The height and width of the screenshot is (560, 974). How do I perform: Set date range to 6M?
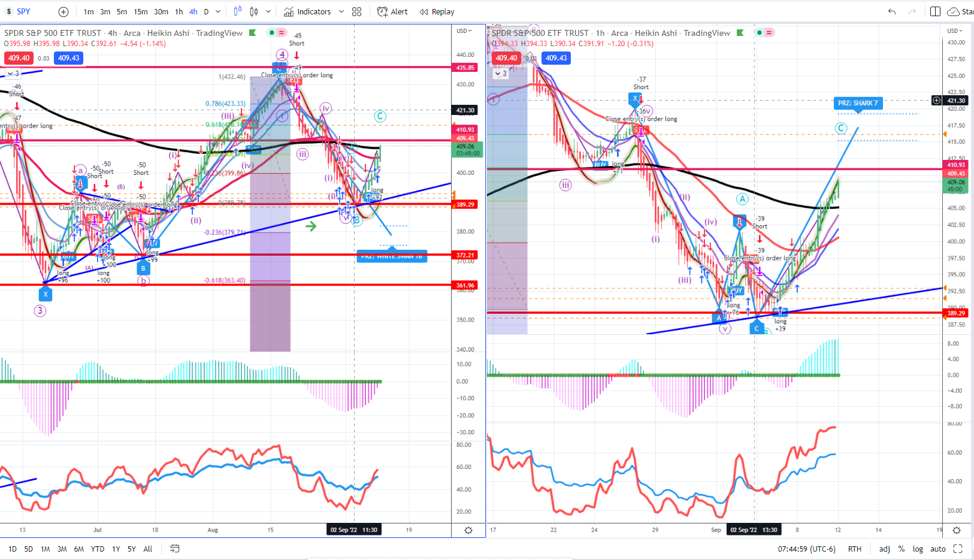click(78, 549)
